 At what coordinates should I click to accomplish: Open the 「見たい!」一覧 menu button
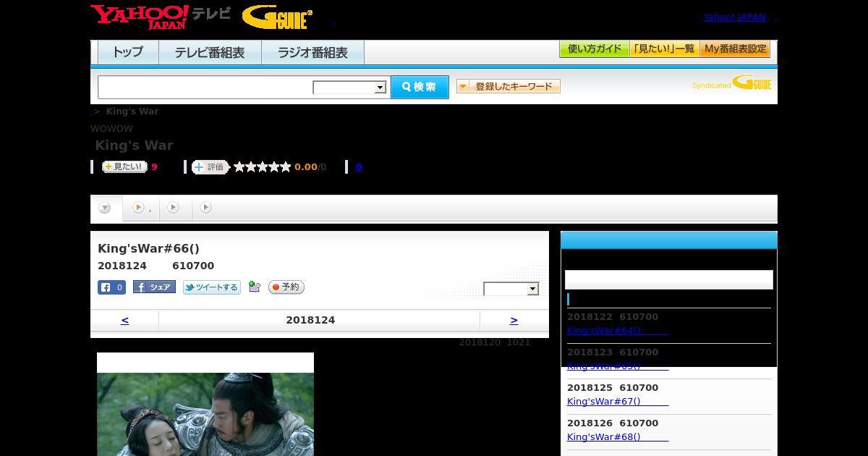coord(665,49)
